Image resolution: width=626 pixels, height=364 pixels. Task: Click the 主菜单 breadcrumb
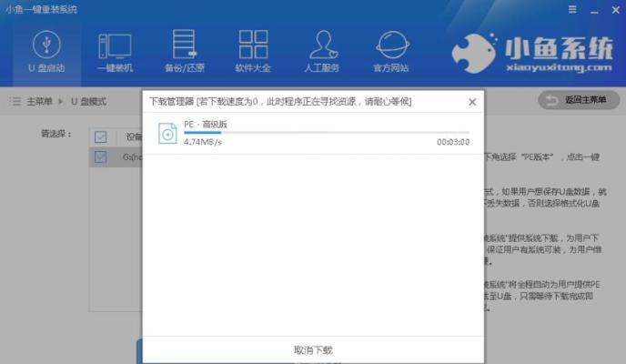click(x=39, y=101)
